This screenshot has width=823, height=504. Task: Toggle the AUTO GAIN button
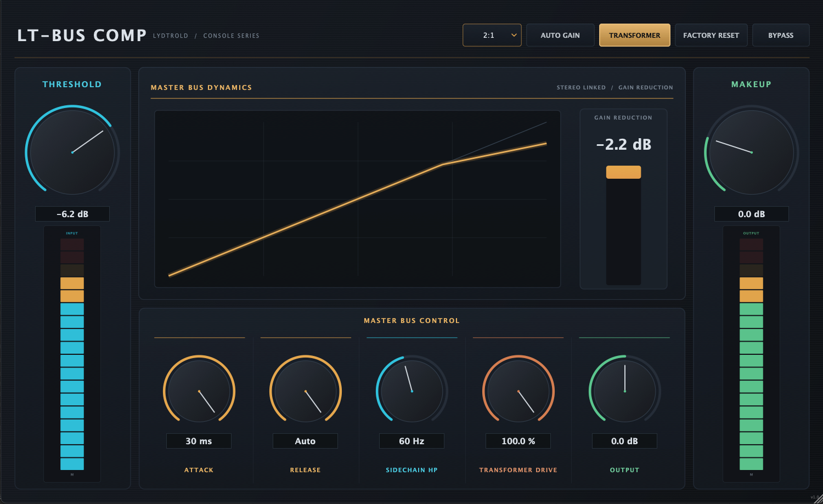560,35
